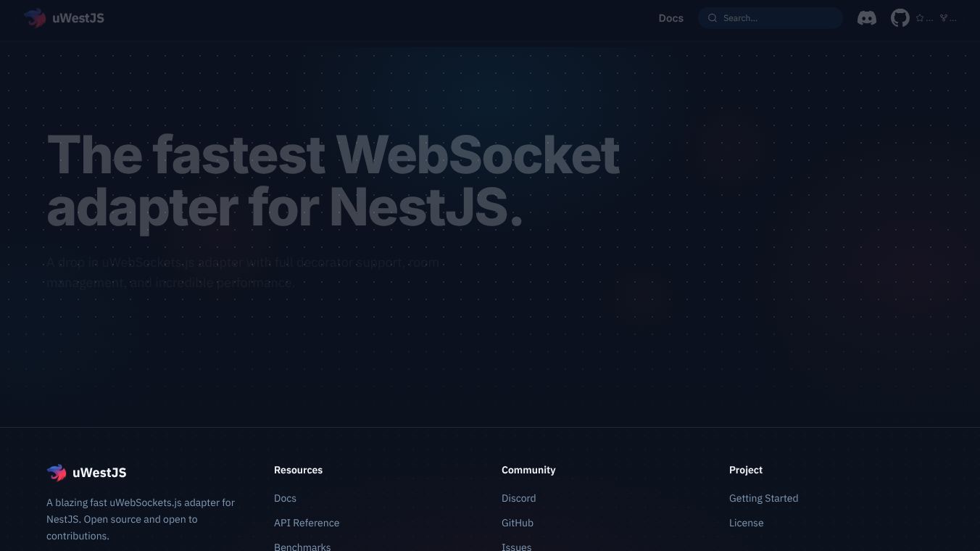Open Docs link under Resources
The height and width of the screenshot is (551, 980).
click(x=285, y=498)
